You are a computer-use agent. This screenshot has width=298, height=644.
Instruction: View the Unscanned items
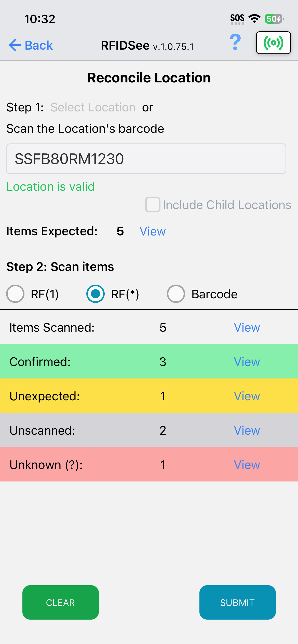point(247,430)
